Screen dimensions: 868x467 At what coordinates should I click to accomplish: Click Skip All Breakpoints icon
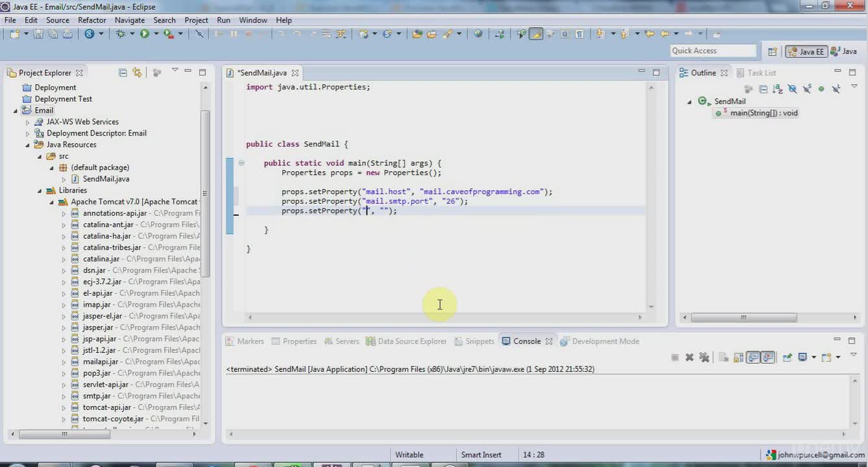click(x=200, y=34)
